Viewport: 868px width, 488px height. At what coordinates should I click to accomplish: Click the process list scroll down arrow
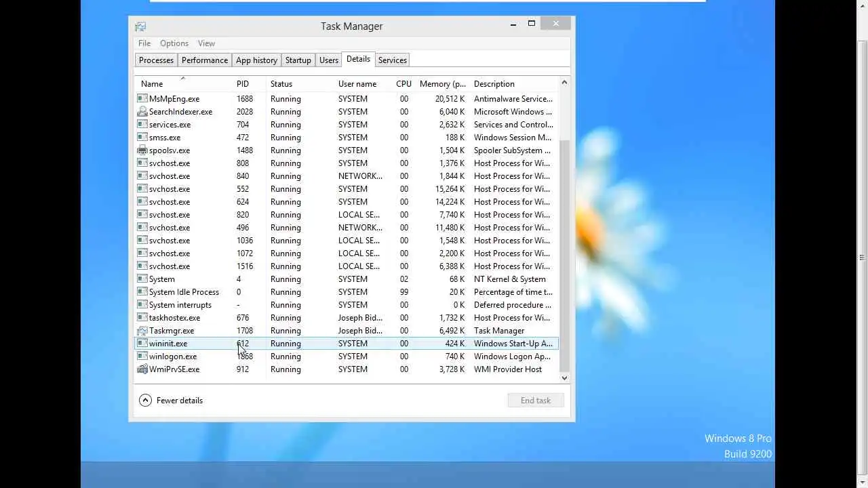click(564, 378)
